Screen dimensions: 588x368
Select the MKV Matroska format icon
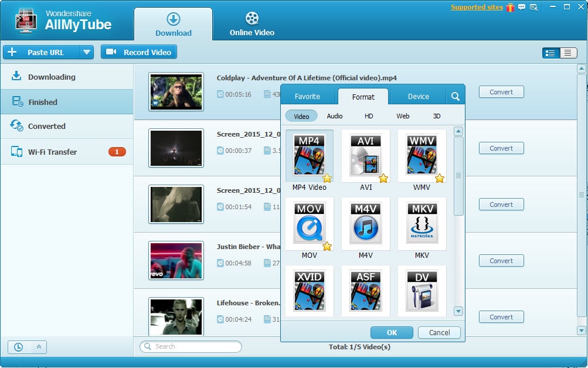click(x=422, y=223)
